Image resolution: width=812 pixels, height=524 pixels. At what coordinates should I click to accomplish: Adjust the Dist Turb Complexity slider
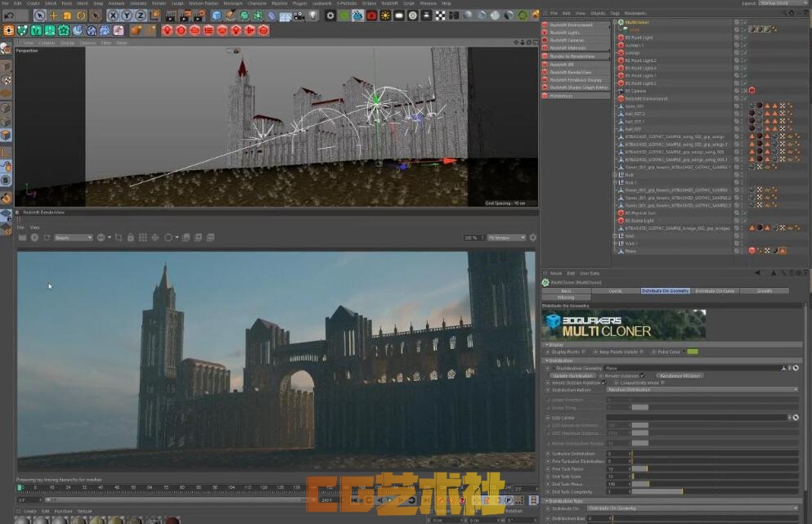point(715,492)
